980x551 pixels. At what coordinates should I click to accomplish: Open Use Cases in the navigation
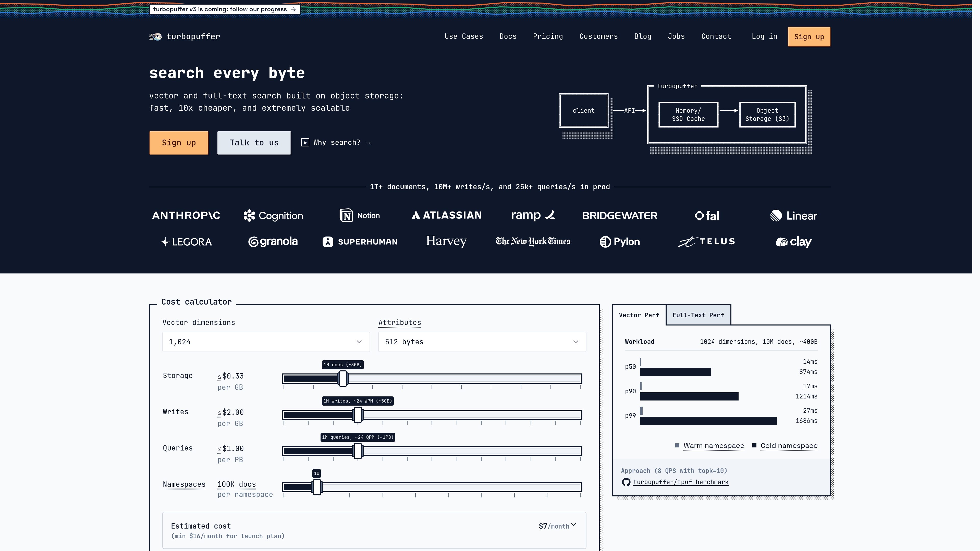click(x=464, y=36)
